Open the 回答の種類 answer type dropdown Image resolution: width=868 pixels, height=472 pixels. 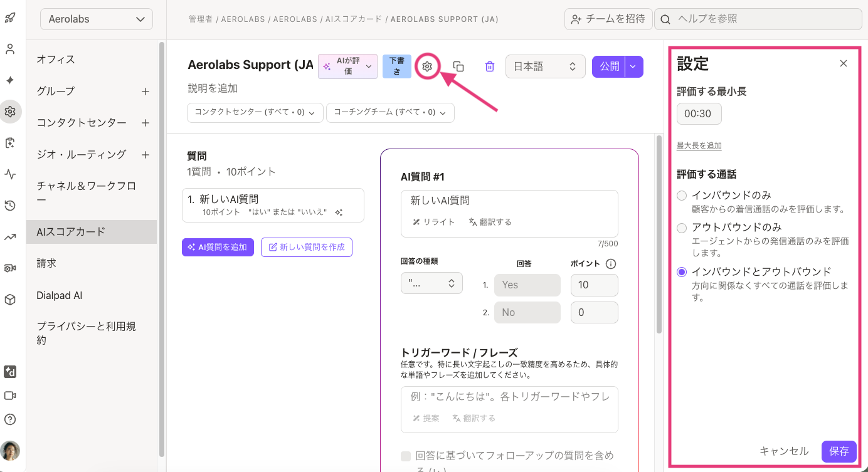click(x=431, y=283)
